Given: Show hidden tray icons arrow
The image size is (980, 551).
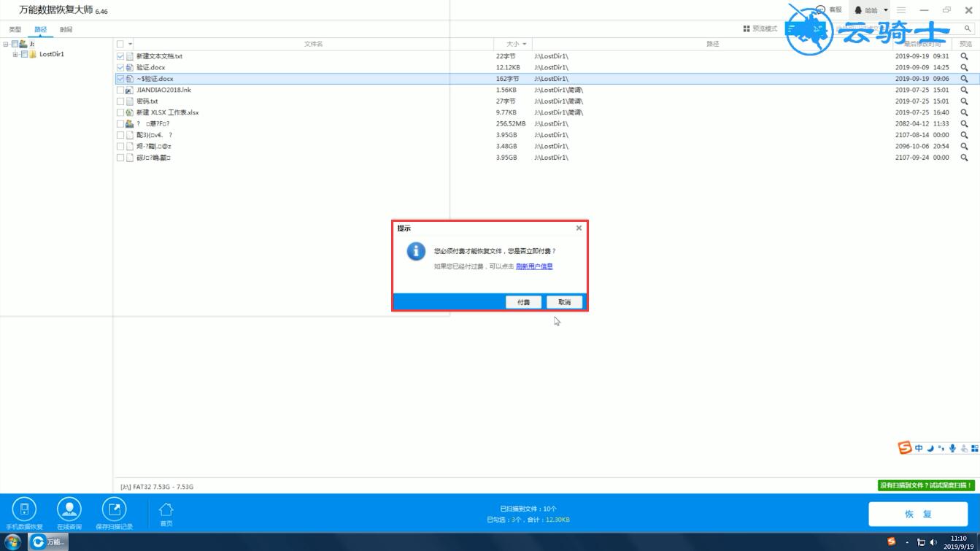Looking at the screenshot, I should pos(907,542).
